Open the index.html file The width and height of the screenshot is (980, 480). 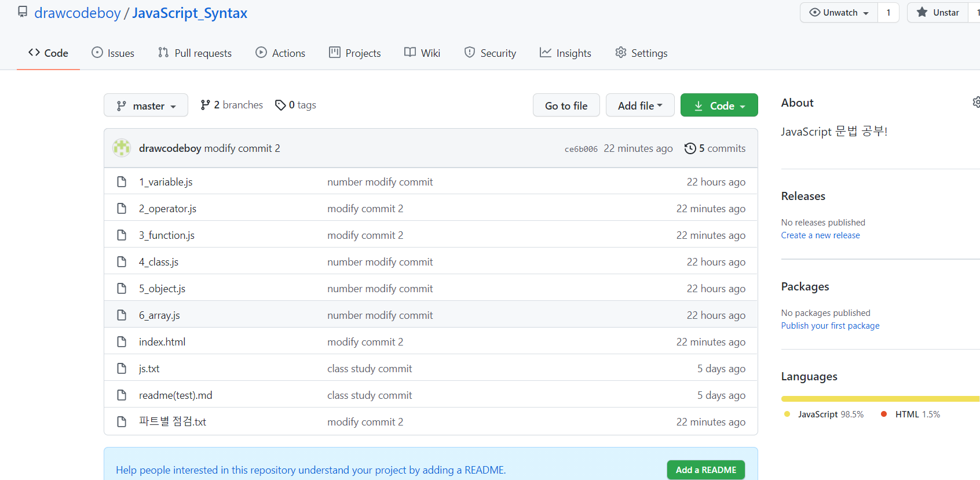162,342
